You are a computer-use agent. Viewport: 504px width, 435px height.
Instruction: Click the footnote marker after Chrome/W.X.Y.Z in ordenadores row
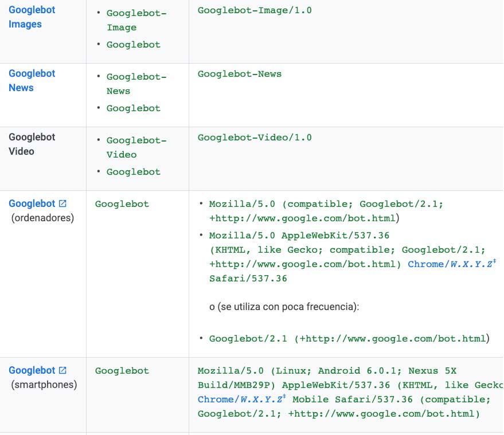[x=494, y=261]
